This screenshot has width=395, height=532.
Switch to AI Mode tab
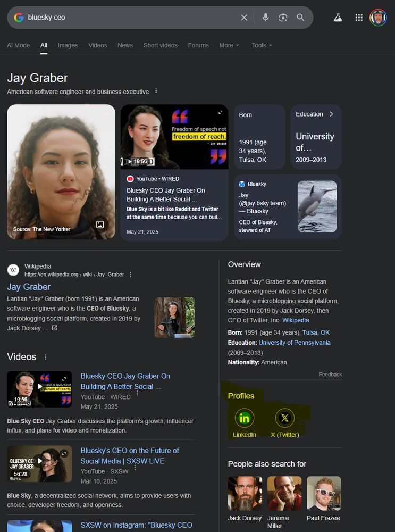tap(18, 45)
